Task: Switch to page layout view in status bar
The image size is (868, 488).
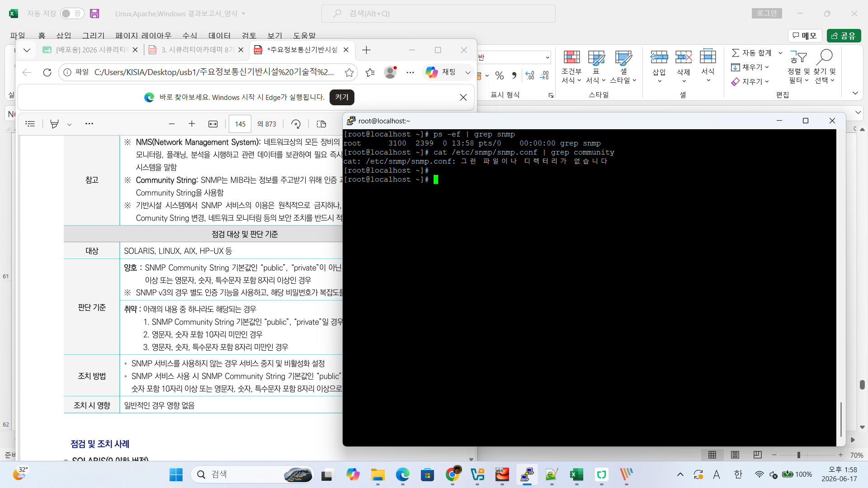Action: tap(735, 455)
